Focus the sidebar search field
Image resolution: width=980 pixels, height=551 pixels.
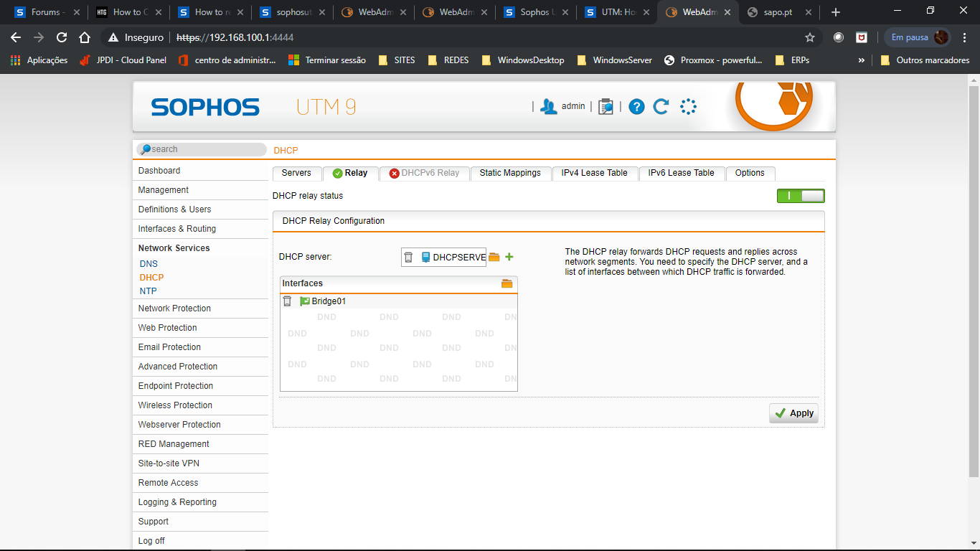tap(201, 149)
